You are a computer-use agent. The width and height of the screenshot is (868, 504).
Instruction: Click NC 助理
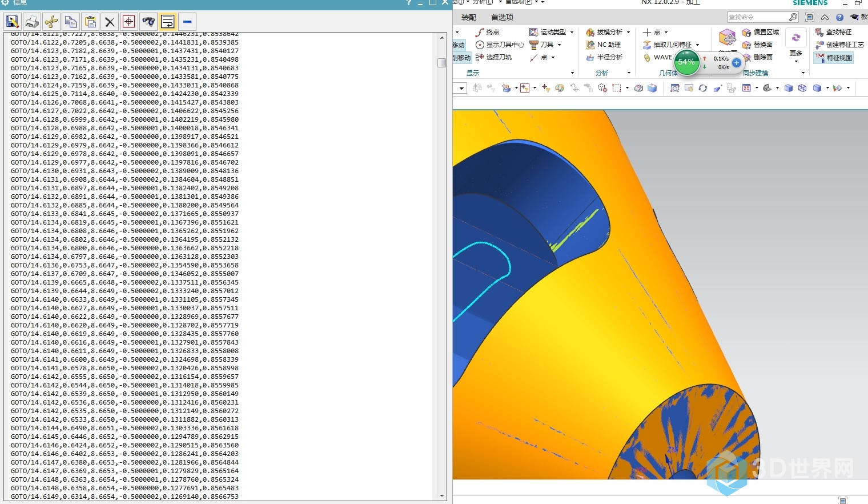(604, 45)
